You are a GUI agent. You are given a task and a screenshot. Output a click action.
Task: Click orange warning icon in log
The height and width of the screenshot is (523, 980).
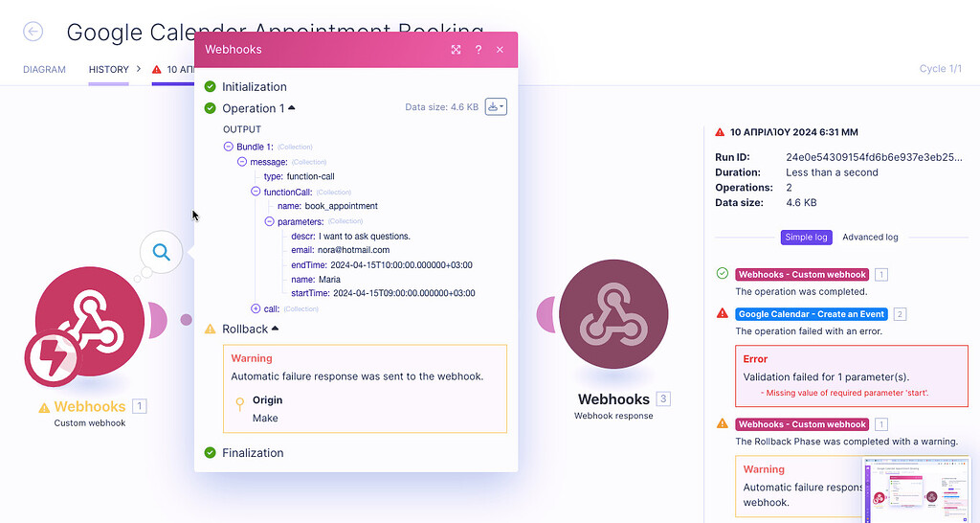pos(723,423)
